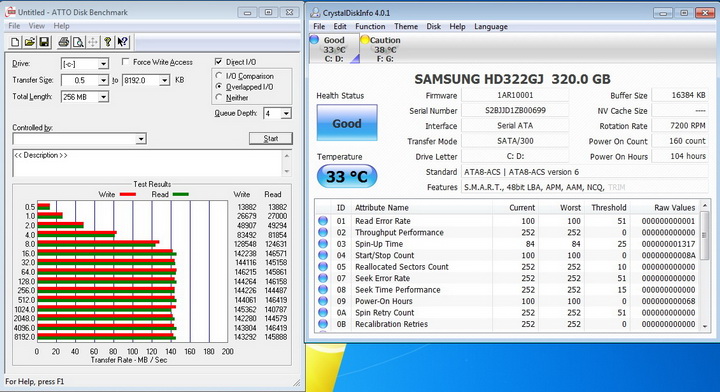720x392 pixels.
Task: Enable Force Write Access checkbox
Action: click(125, 62)
